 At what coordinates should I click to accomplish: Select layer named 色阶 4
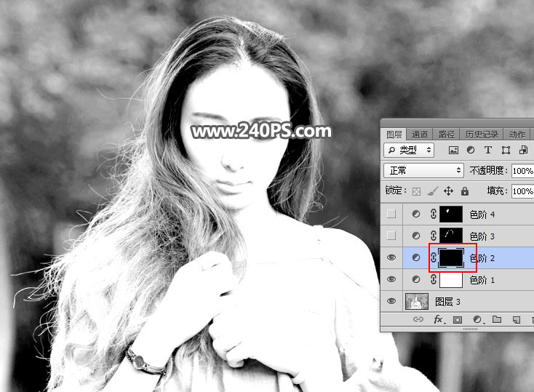point(482,215)
